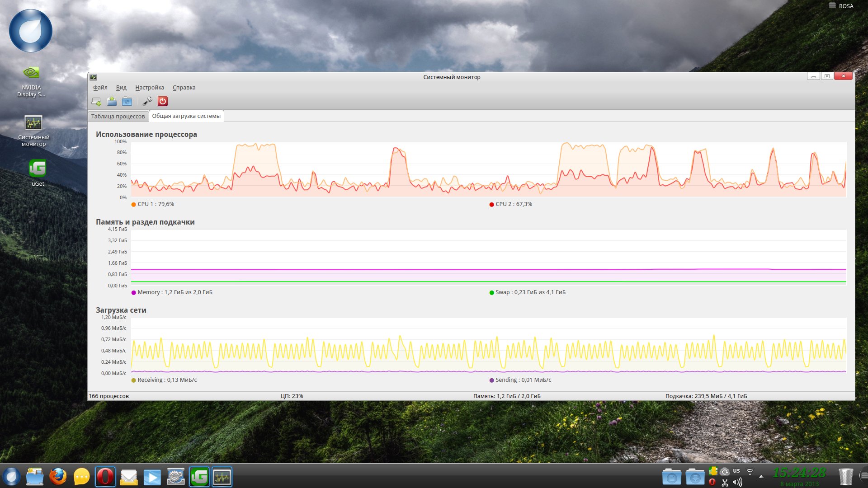This screenshot has height=488, width=868.
Task: Open the Вид menu
Action: point(121,88)
